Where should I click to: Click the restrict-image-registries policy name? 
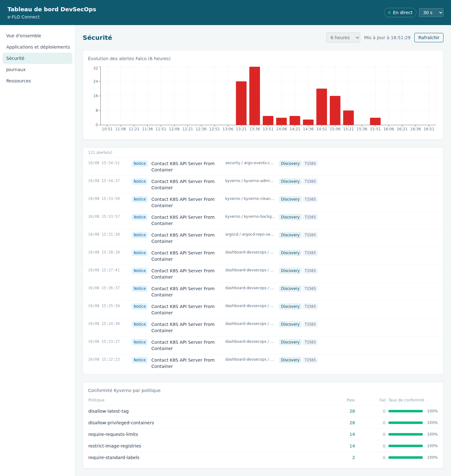click(115, 446)
